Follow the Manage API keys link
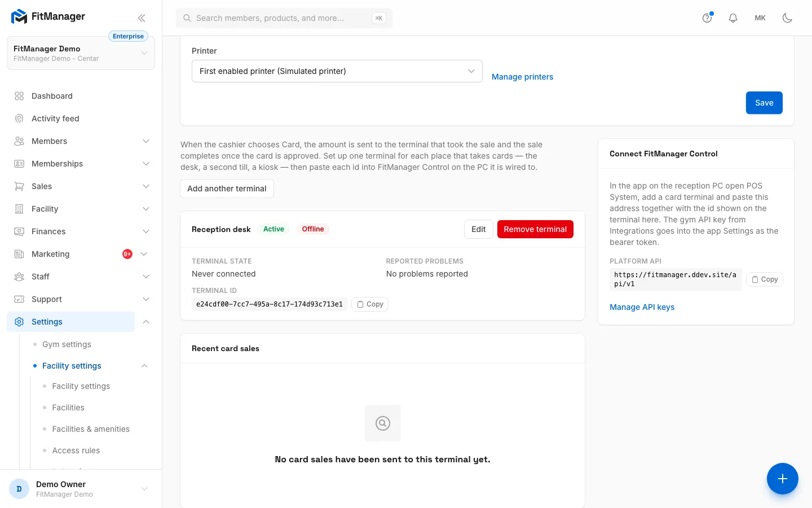Image resolution: width=812 pixels, height=508 pixels. click(642, 307)
